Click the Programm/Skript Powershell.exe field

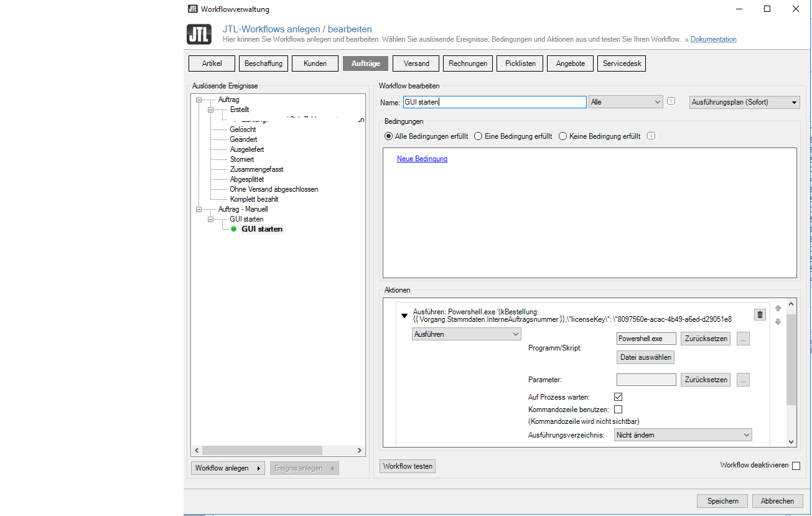pos(646,339)
